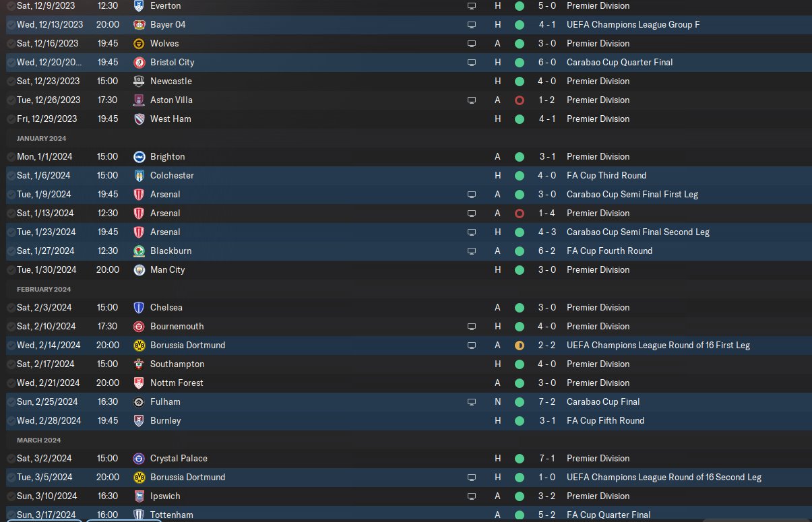Viewport: 812px width, 522px height.
Task: Click the TV icon on the Aston Villa row
Action: click(472, 100)
